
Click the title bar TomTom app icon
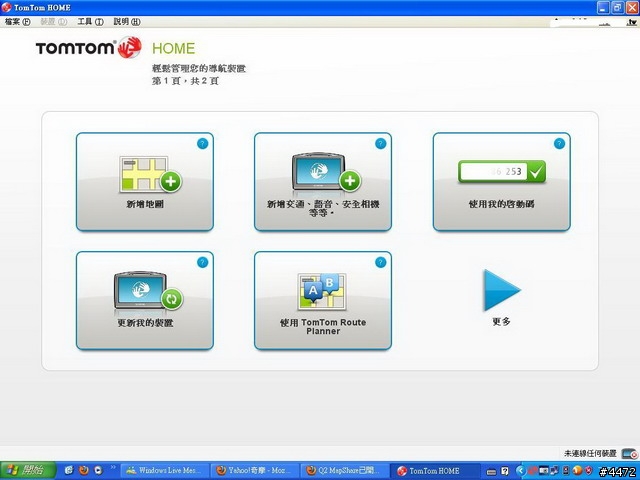point(6,7)
